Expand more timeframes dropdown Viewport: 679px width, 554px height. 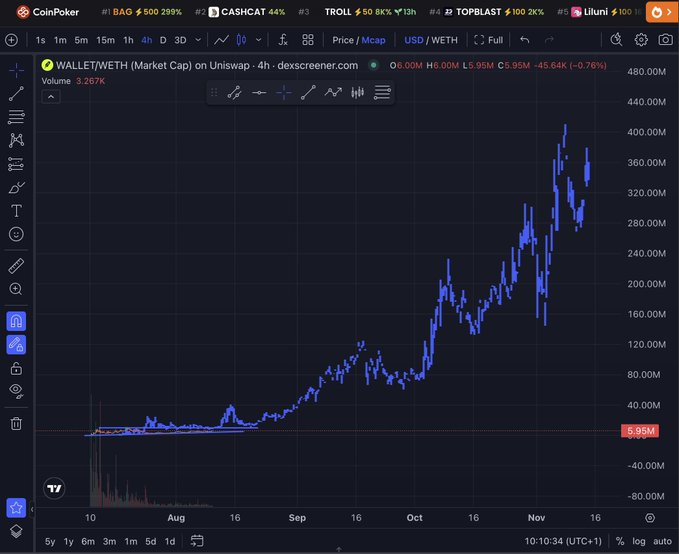click(x=198, y=40)
